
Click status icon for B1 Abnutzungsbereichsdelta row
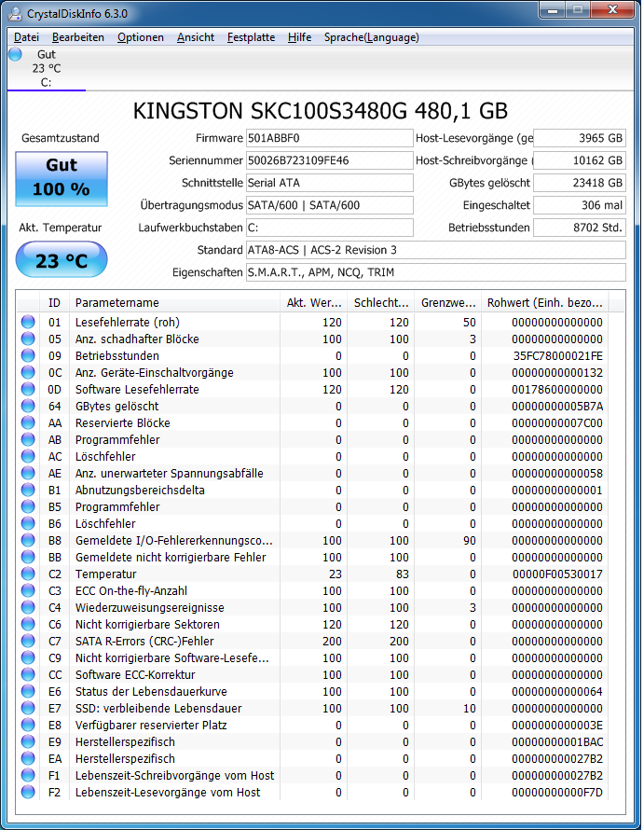(x=28, y=490)
